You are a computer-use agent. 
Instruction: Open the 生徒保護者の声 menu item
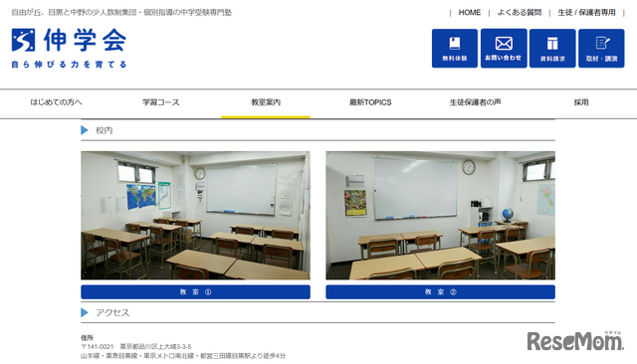(x=475, y=102)
